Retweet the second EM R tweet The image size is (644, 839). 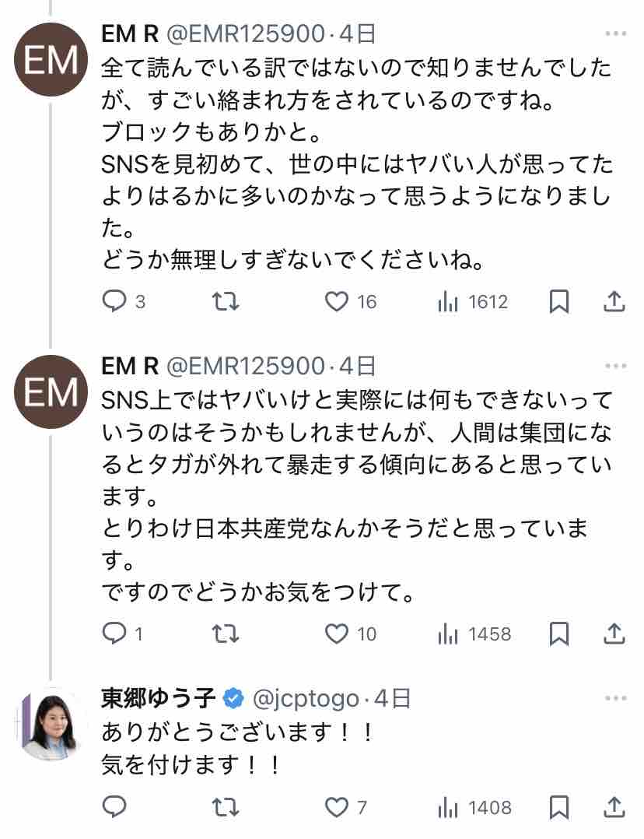pos(226,634)
